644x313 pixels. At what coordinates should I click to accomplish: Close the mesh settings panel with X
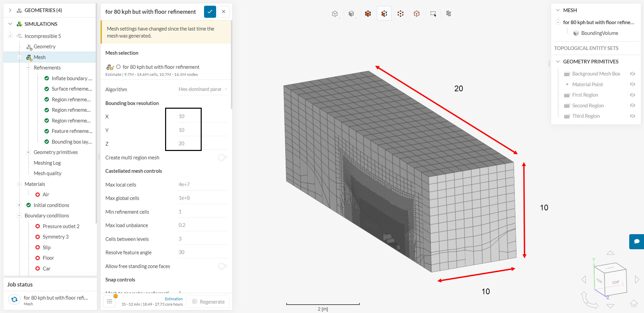(224, 12)
